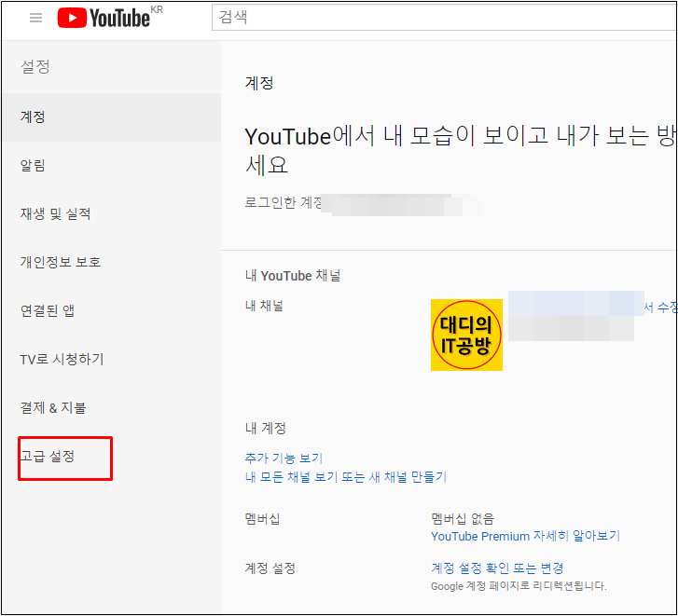Focus the 검색 search field
Viewport: 678px width, 616px height.
tap(444, 18)
